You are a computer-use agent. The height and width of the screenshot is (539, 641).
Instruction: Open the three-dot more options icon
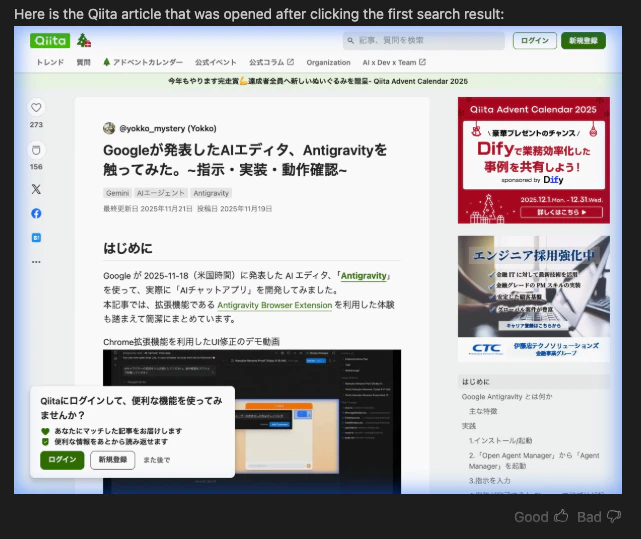36,262
